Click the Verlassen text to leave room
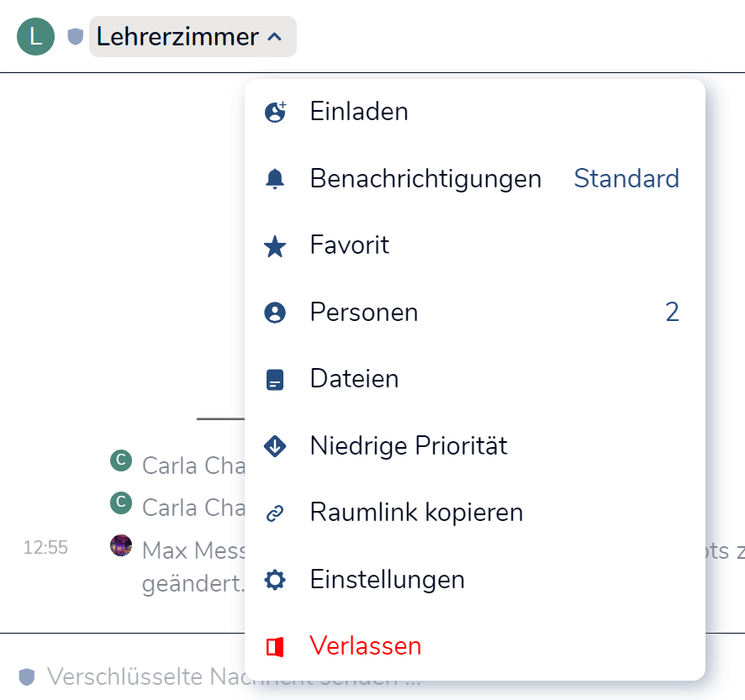Viewport: 745px width, 700px height. click(x=366, y=646)
